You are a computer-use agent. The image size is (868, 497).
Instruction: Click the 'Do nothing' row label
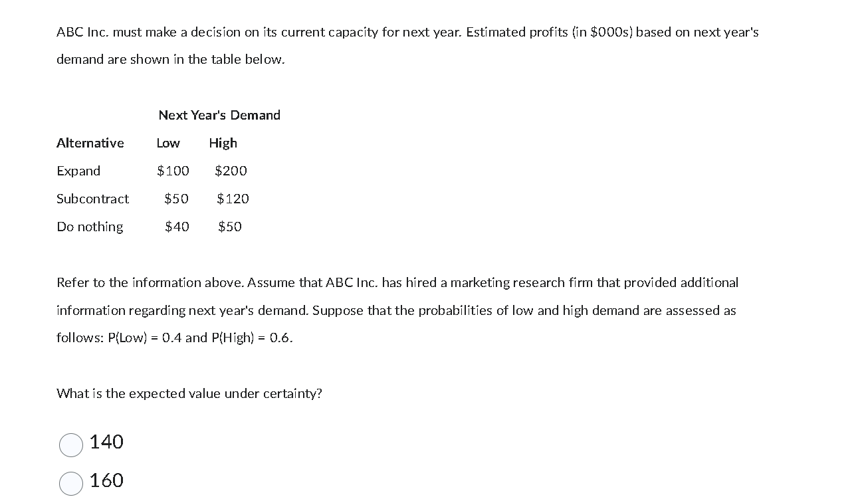click(x=90, y=227)
